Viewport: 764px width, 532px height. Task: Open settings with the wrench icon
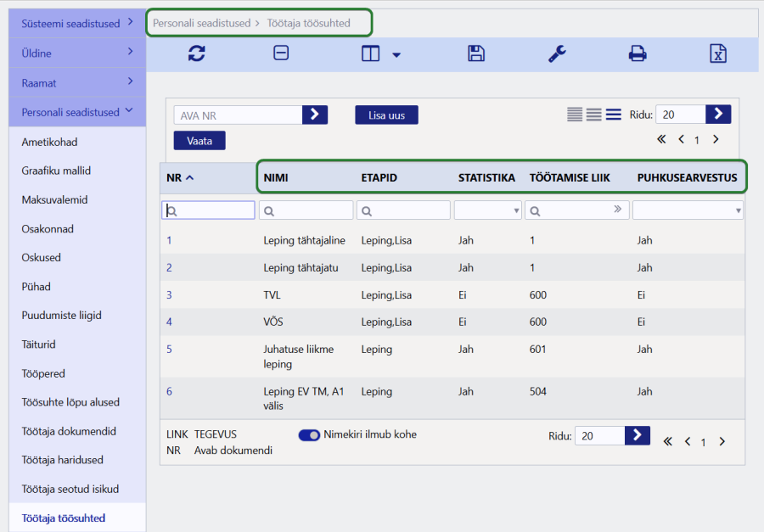557,53
